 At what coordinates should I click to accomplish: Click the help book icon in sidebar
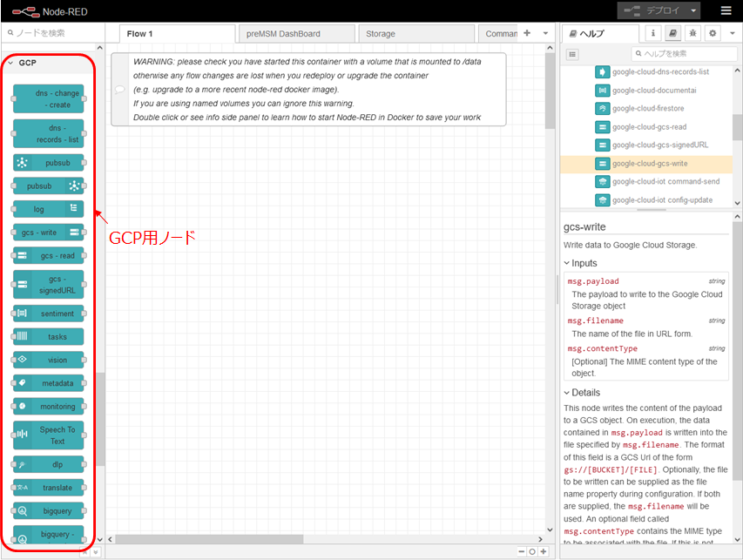click(x=672, y=33)
